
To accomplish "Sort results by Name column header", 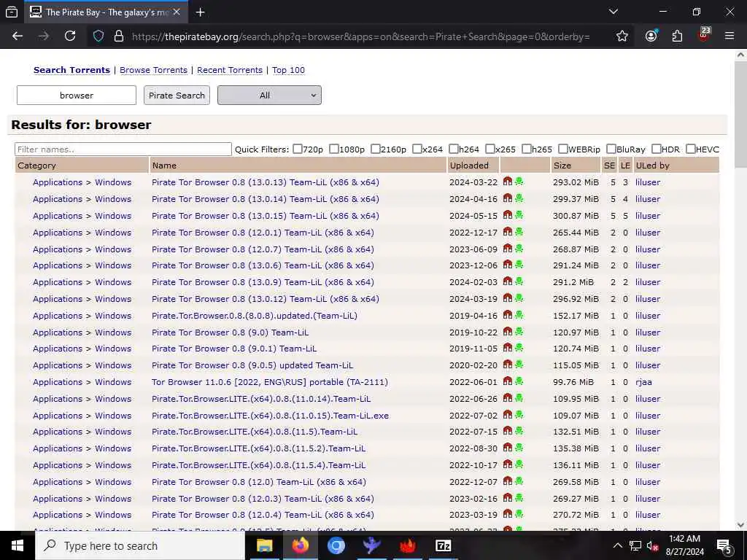I will pyautogui.click(x=164, y=166).
